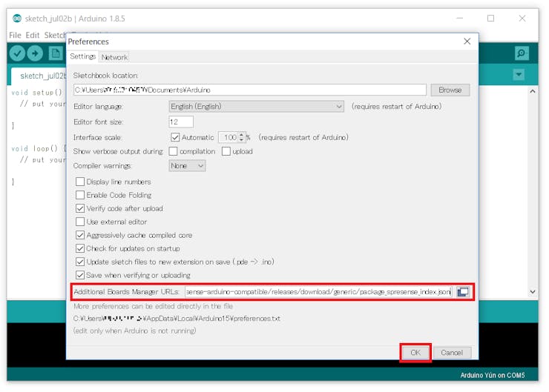The width and height of the screenshot is (549, 392).
Task: Open the Editor language dropdown
Action: tap(256, 106)
